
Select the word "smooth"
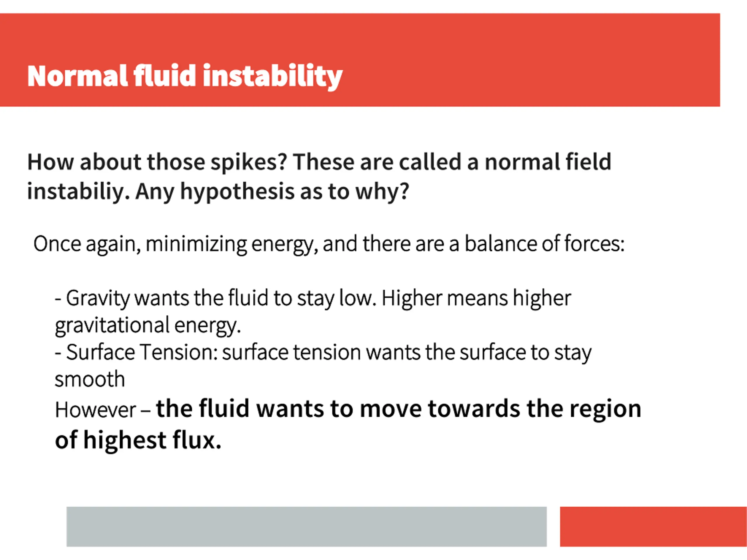pos(90,380)
